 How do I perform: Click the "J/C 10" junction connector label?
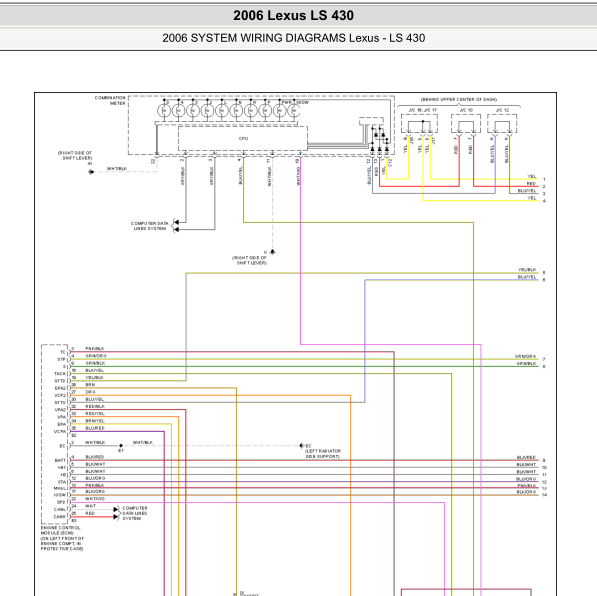click(x=466, y=110)
